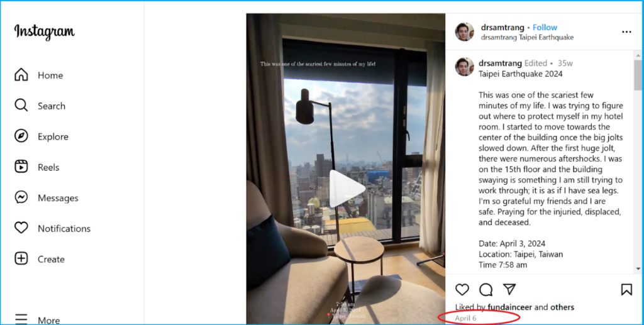The image size is (644, 325).
Task: Click the Follow link next to drsamtrang
Action: point(545,28)
